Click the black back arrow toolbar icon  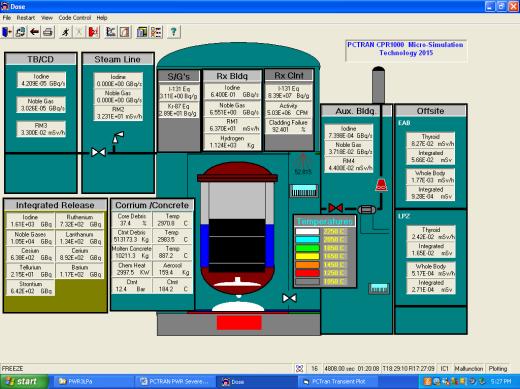(x=34, y=32)
